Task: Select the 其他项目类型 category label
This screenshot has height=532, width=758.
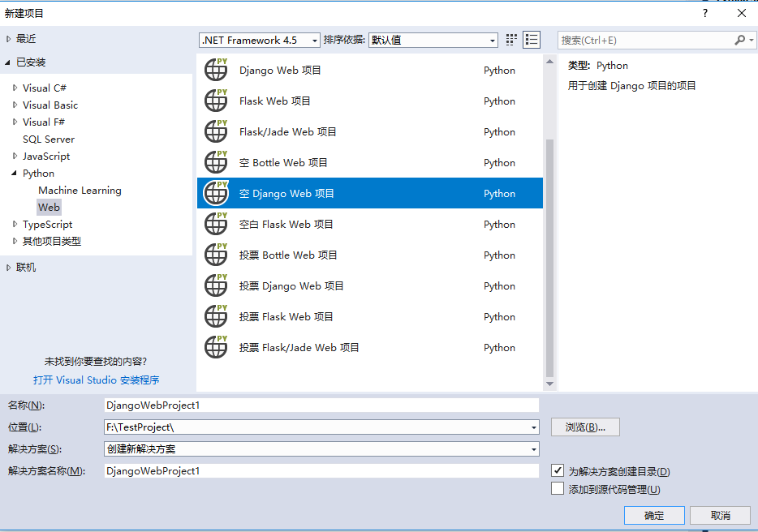Action: [x=52, y=241]
